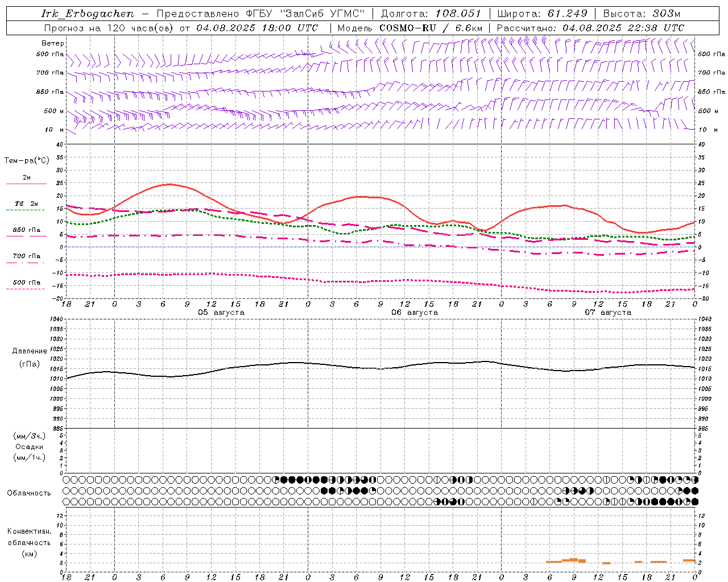
Task: Click the dotted pink line sample under the 500 гПа legend
Action: click(25, 289)
